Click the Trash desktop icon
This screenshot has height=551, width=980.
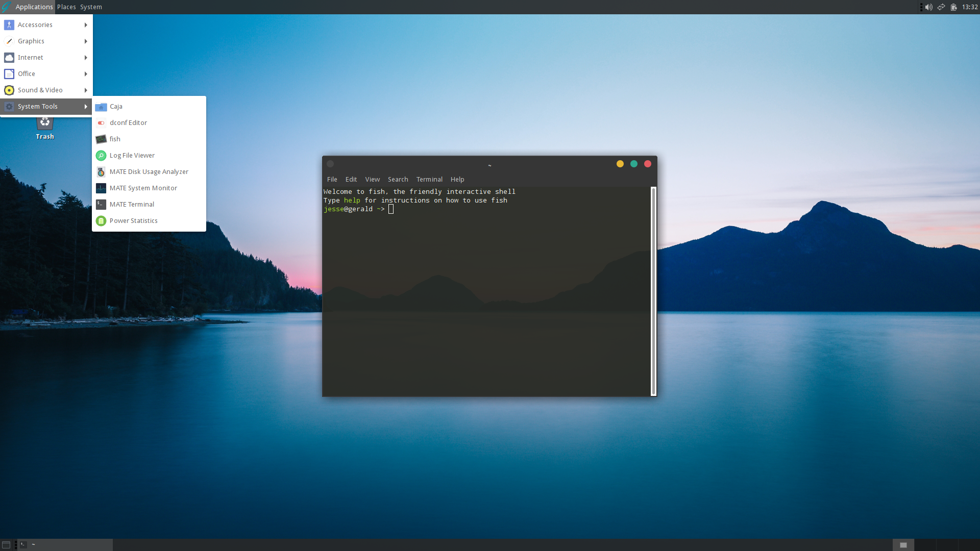[45, 128]
